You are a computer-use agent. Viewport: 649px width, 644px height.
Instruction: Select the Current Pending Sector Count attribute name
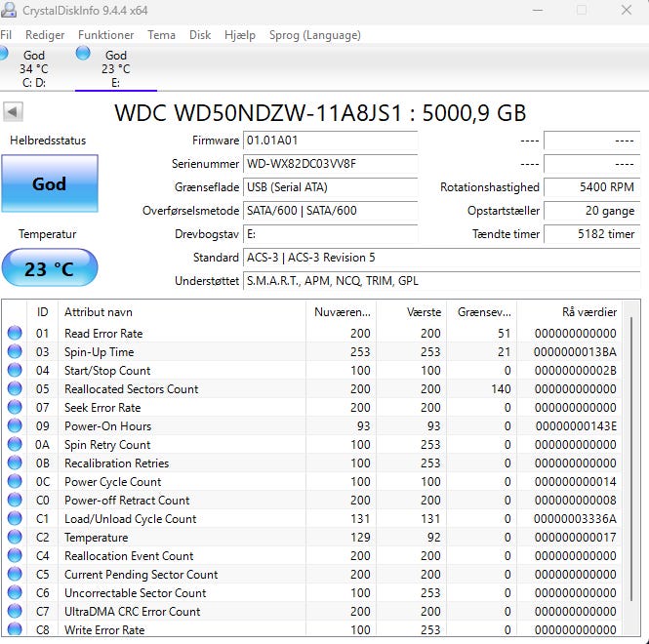point(142,575)
